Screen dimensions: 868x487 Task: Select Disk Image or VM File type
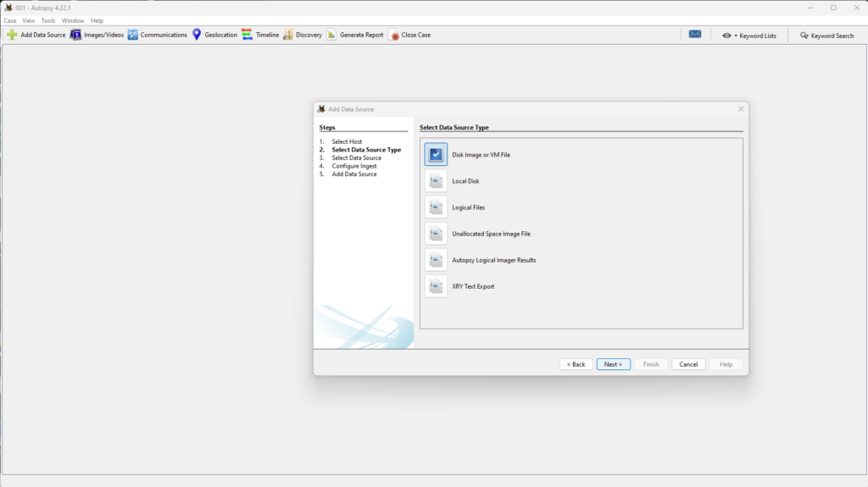click(x=437, y=155)
